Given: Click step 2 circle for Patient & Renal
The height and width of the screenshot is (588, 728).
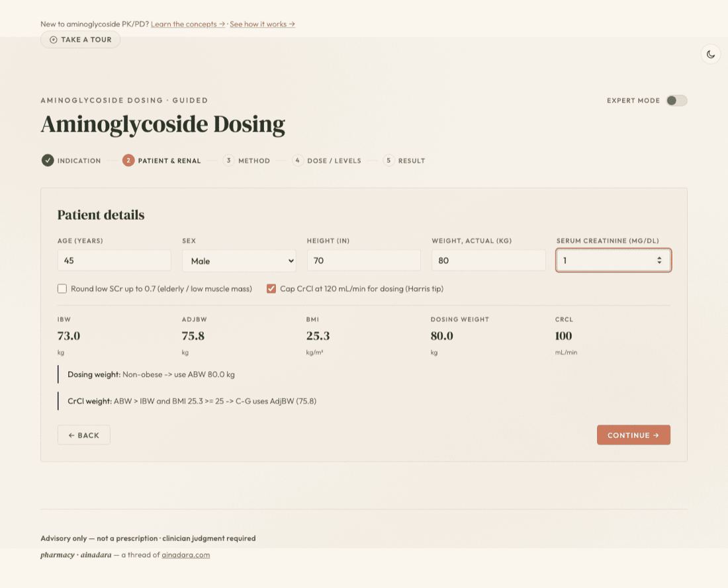Looking at the screenshot, I should point(128,161).
